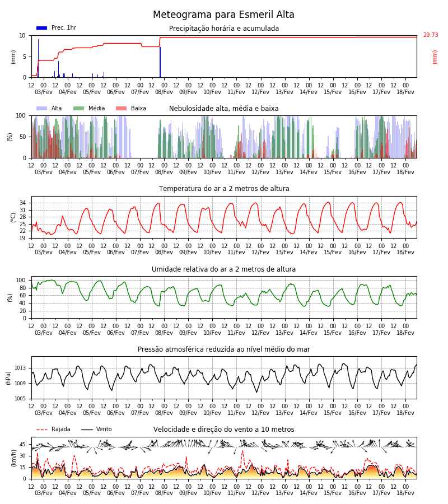Screen dimensions: 448x504
Task: Click the tall blue precipitation bar near 08/Fev
Action: pos(160,62)
